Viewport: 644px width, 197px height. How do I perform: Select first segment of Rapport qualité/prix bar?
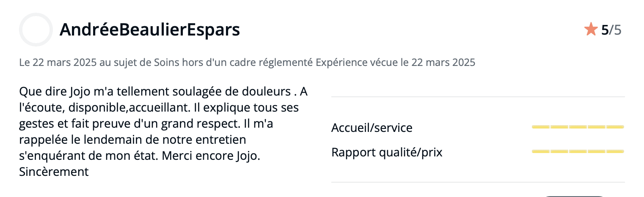(541, 151)
